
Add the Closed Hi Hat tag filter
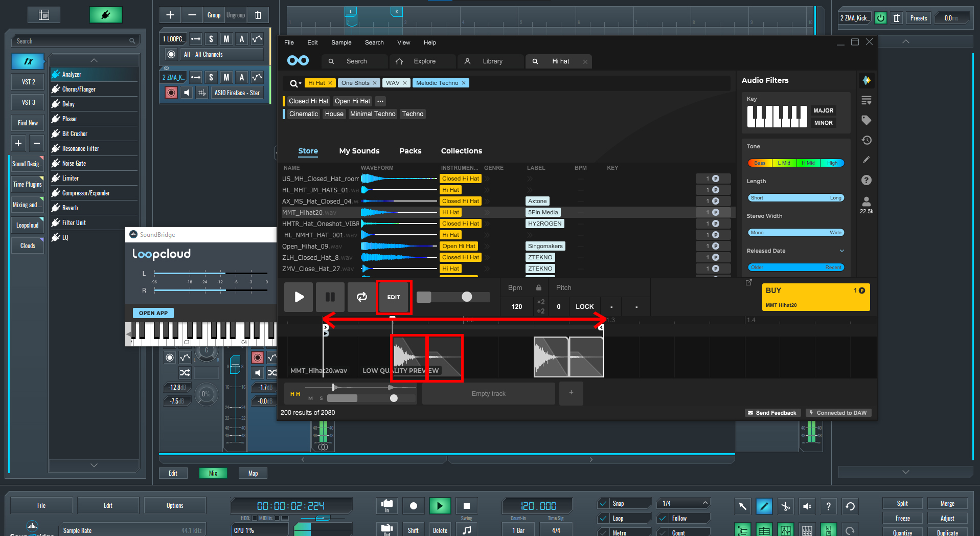[309, 101]
